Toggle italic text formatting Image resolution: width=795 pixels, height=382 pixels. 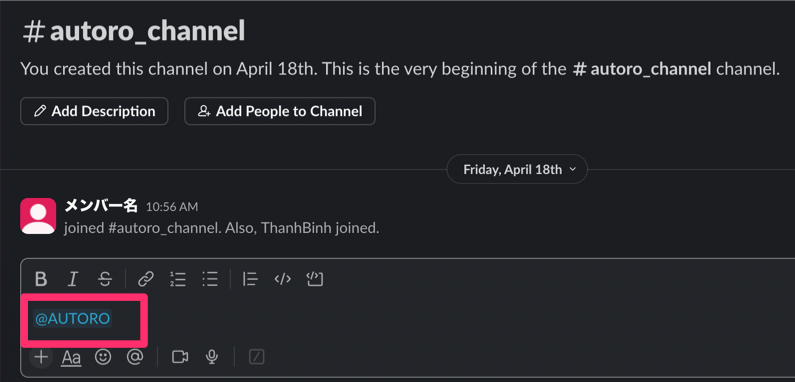73,279
